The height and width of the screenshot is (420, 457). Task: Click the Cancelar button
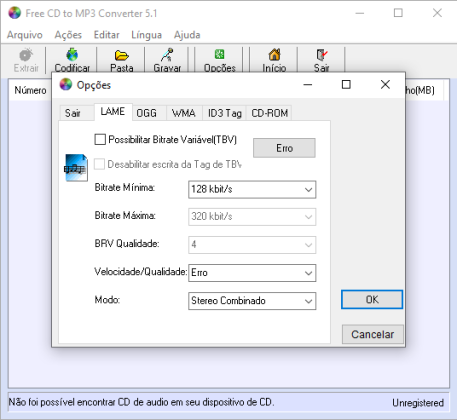[x=373, y=334]
